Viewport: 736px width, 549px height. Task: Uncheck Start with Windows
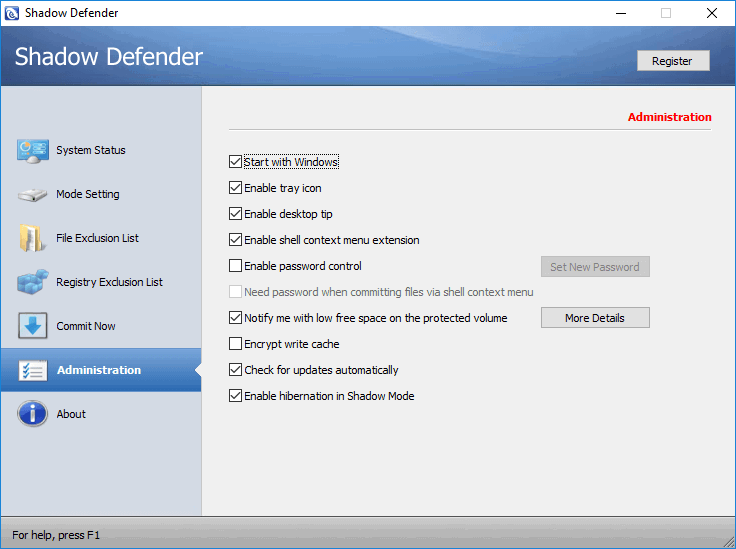235,162
